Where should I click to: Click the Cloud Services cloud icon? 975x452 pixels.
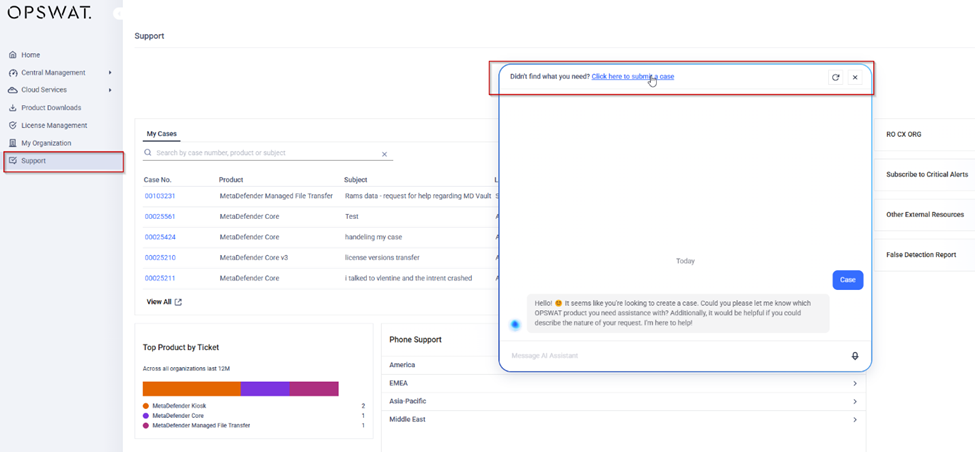click(13, 90)
